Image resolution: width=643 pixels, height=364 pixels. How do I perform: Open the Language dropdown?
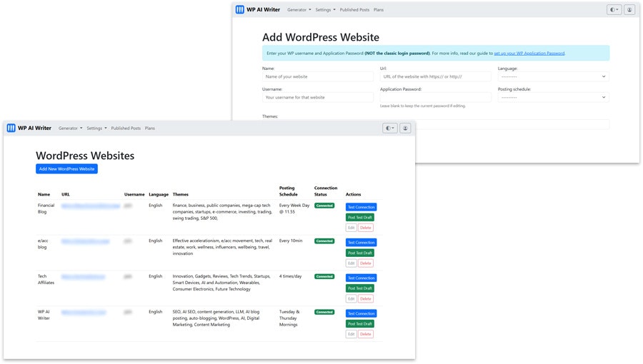coord(553,76)
